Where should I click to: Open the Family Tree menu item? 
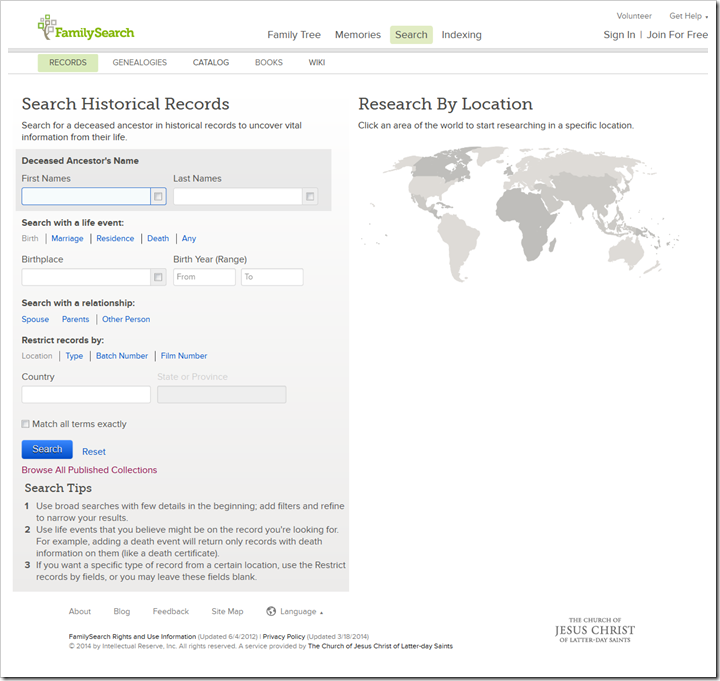(294, 35)
